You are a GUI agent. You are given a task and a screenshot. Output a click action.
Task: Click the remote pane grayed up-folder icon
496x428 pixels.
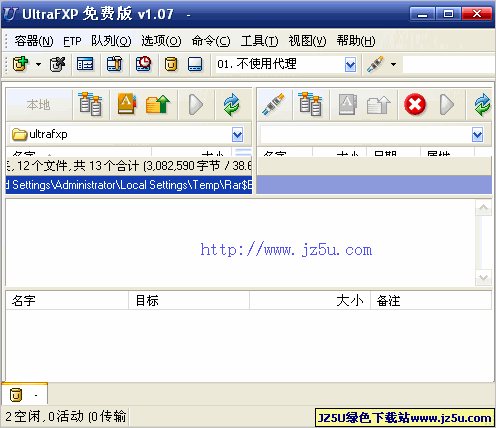click(379, 105)
